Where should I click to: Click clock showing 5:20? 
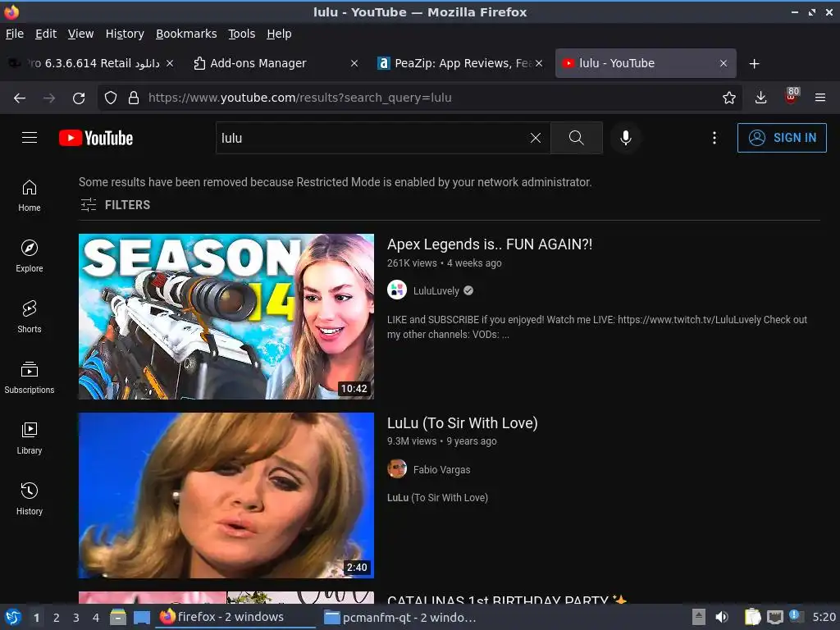coord(824,617)
